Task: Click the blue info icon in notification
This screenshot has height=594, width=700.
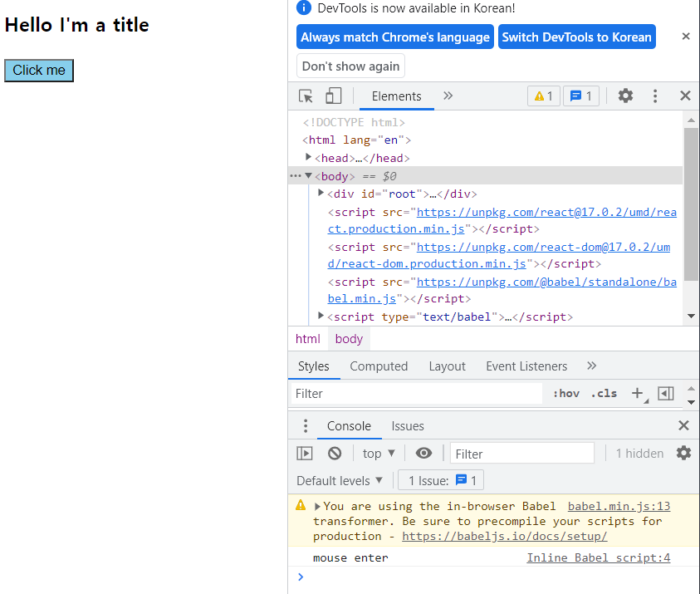Action: (304, 7)
